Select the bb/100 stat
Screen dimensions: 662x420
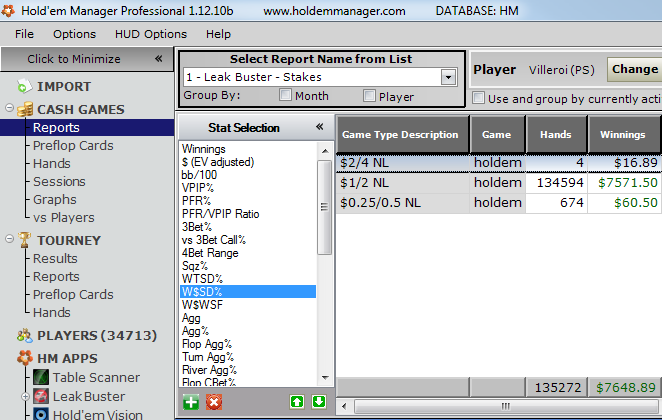click(x=248, y=175)
